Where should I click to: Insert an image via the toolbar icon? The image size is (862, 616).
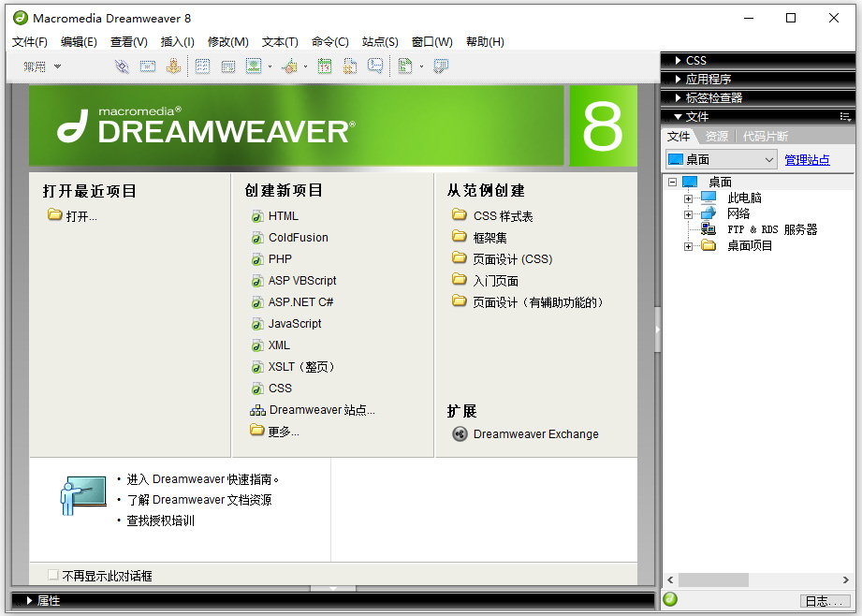tap(253, 66)
